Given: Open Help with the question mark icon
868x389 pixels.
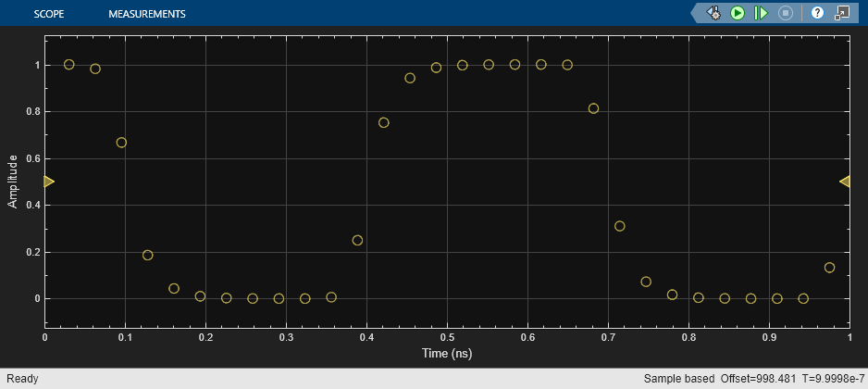Looking at the screenshot, I should tap(817, 13).
